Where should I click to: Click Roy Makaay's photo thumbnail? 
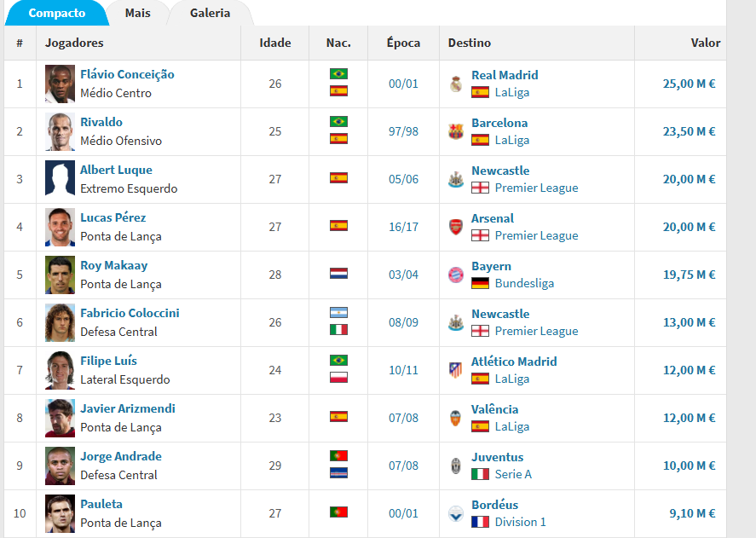[60, 275]
